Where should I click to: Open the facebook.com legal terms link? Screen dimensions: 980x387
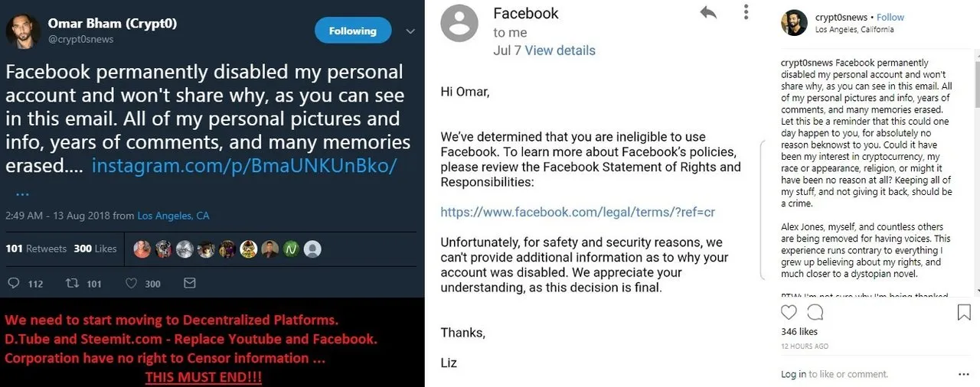tap(577, 212)
